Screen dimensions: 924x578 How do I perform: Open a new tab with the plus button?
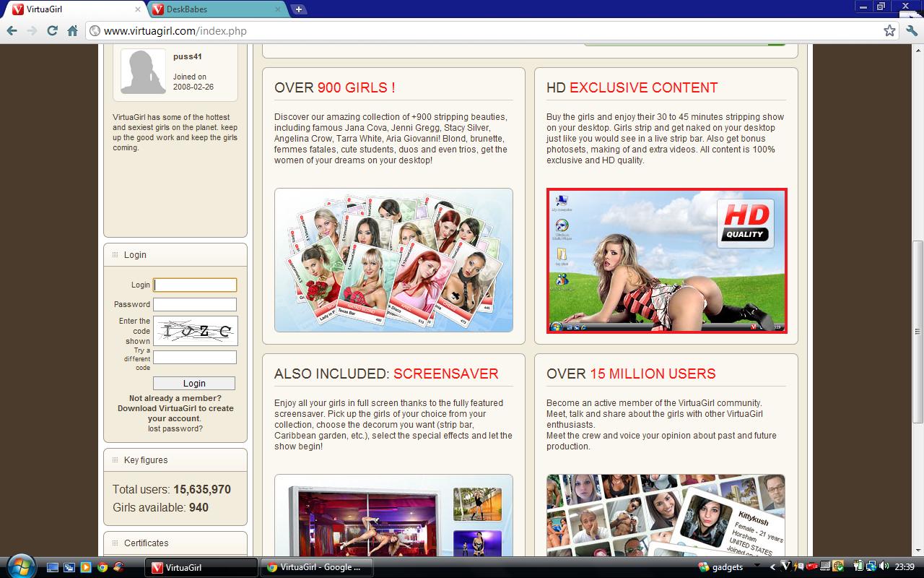pos(298,9)
